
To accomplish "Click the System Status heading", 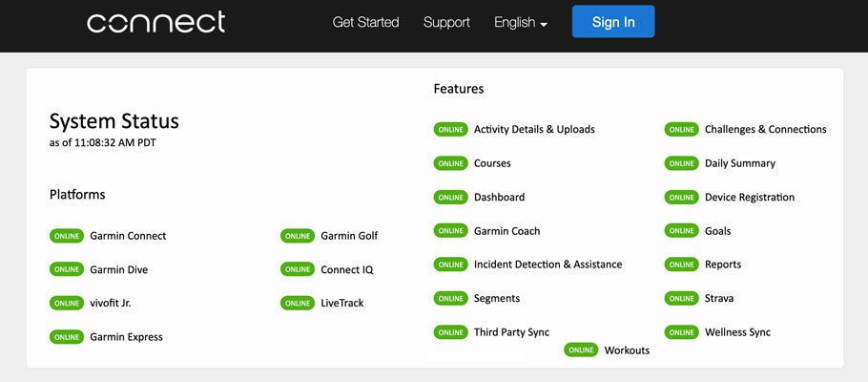I will 114,121.
